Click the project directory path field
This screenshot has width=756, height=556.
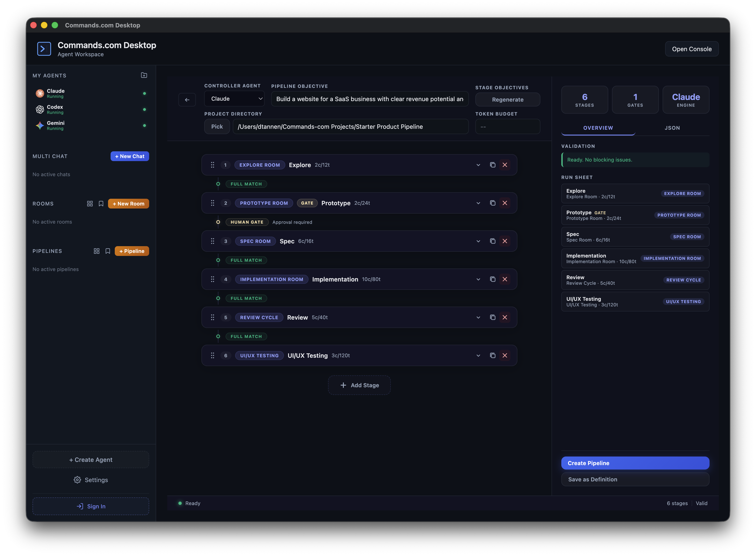(351, 126)
